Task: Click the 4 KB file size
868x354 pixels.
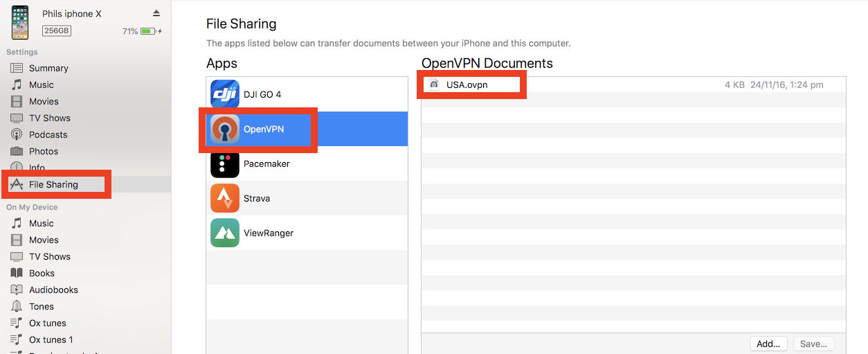Action: pos(734,85)
